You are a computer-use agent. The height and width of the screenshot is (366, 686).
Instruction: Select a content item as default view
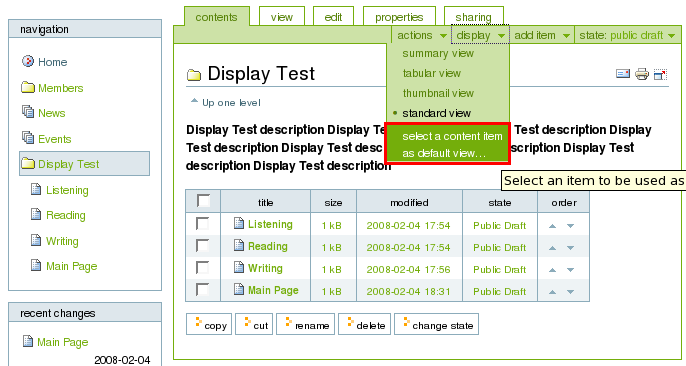coord(448,144)
